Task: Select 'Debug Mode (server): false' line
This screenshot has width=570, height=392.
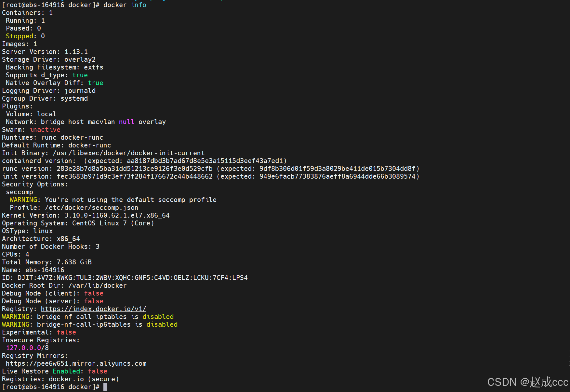Action: (53, 301)
